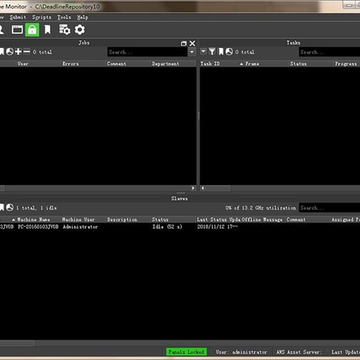This screenshot has height=360, width=360.
Task: Click the User: administrator status bar entry
Action: click(x=241, y=352)
